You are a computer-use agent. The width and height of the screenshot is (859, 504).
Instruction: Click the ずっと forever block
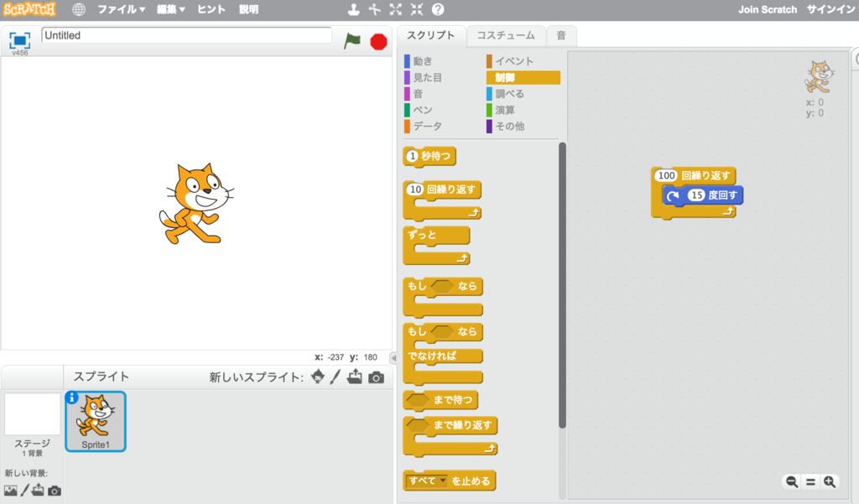(436, 246)
